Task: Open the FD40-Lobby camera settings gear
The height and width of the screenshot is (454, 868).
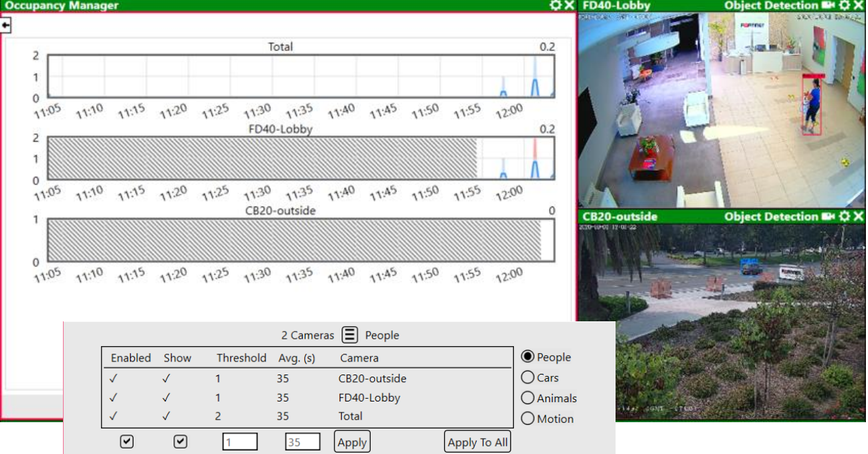Action: (845, 6)
